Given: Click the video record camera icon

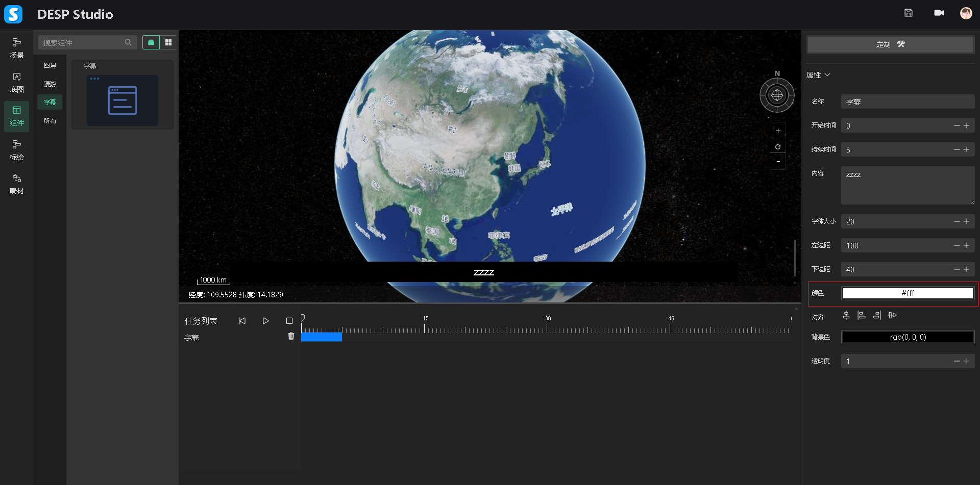Looking at the screenshot, I should (939, 13).
